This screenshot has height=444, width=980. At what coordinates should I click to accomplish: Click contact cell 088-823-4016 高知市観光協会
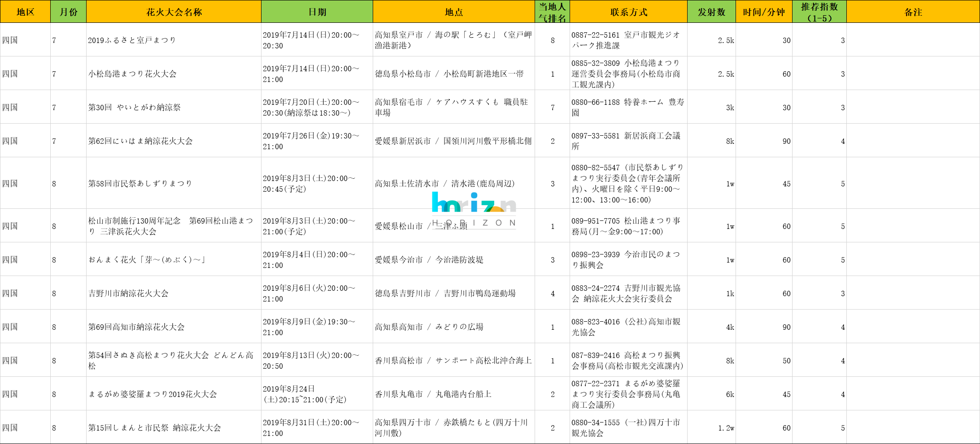[628, 327]
